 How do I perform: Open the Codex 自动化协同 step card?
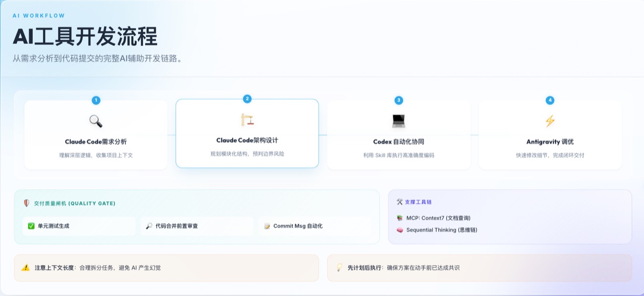[398, 135]
